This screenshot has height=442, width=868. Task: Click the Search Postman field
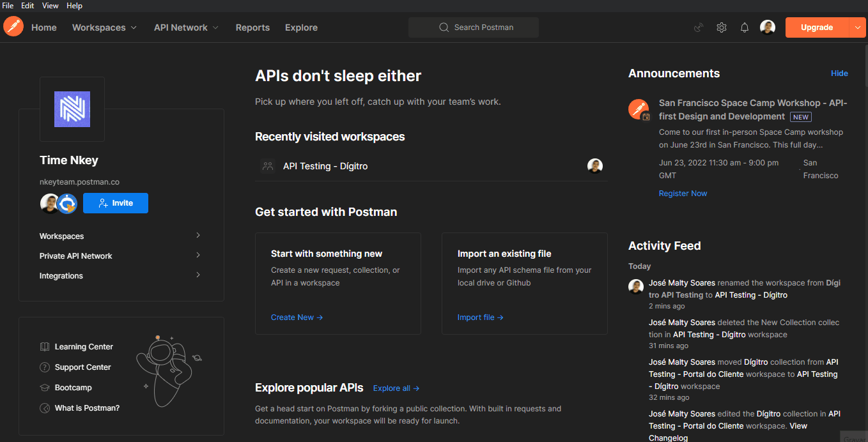coord(474,27)
